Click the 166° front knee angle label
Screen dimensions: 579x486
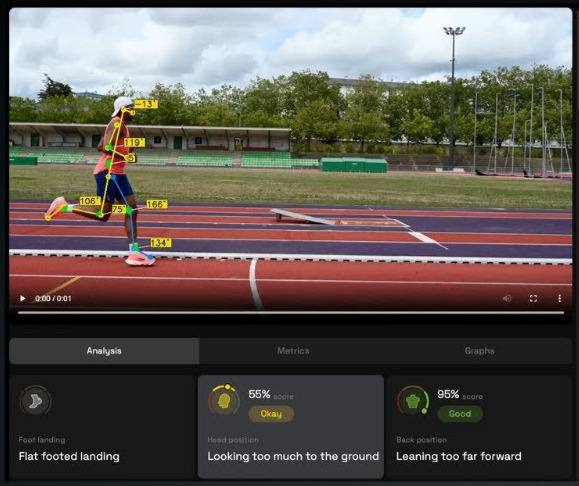click(x=157, y=204)
